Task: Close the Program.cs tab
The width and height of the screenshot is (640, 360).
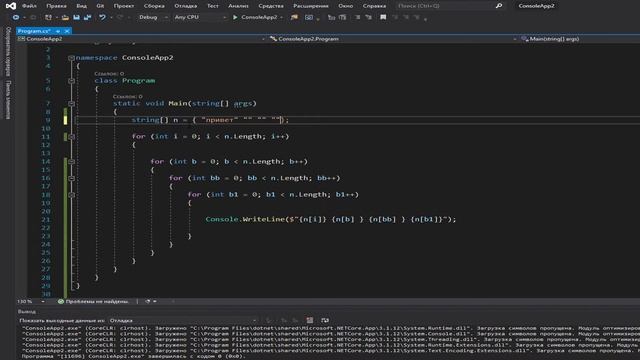Action: pos(67,31)
